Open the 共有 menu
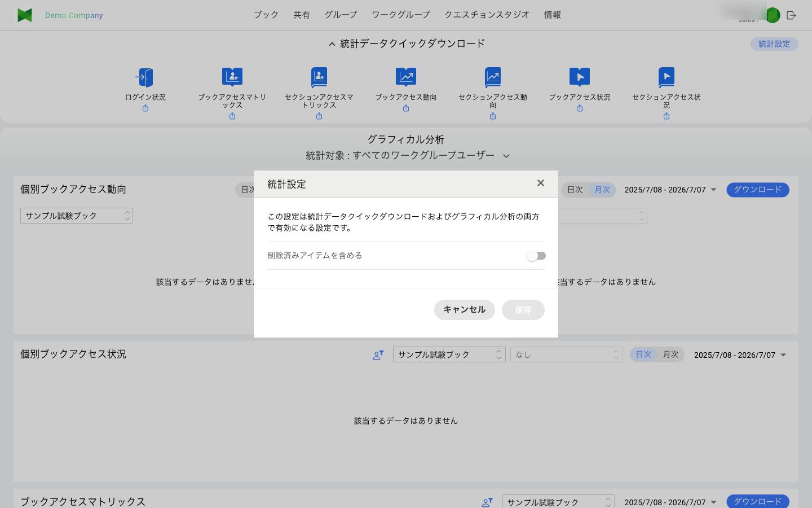The width and height of the screenshot is (812, 508). (302, 15)
